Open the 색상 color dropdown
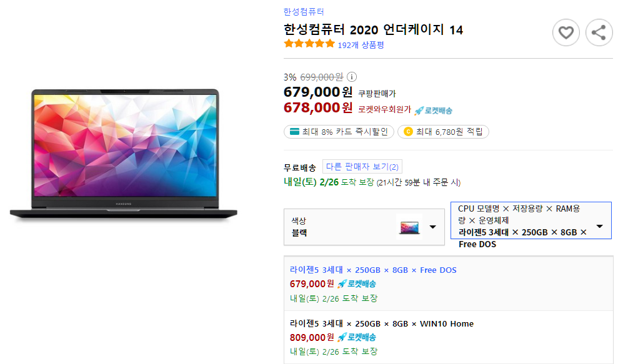Image resolution: width=618 pixels, height=364 pixels. [364, 227]
